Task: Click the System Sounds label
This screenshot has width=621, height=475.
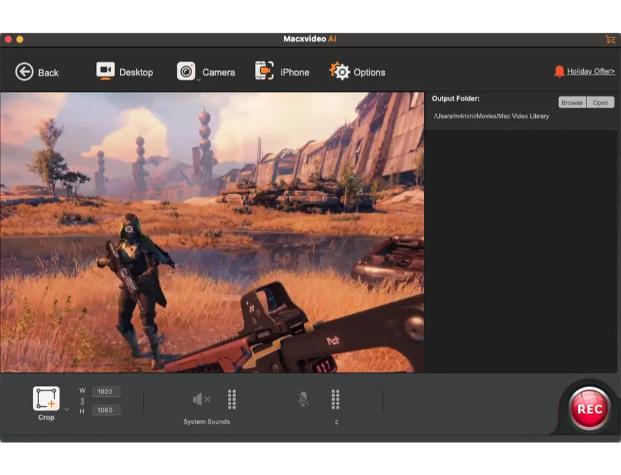Action: point(206,422)
